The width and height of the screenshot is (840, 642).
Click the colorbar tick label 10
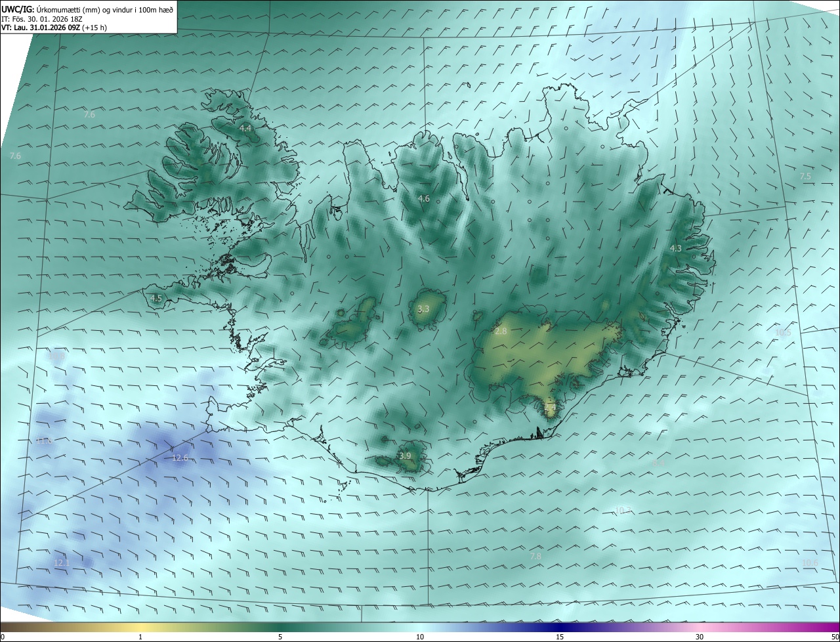[x=420, y=637]
